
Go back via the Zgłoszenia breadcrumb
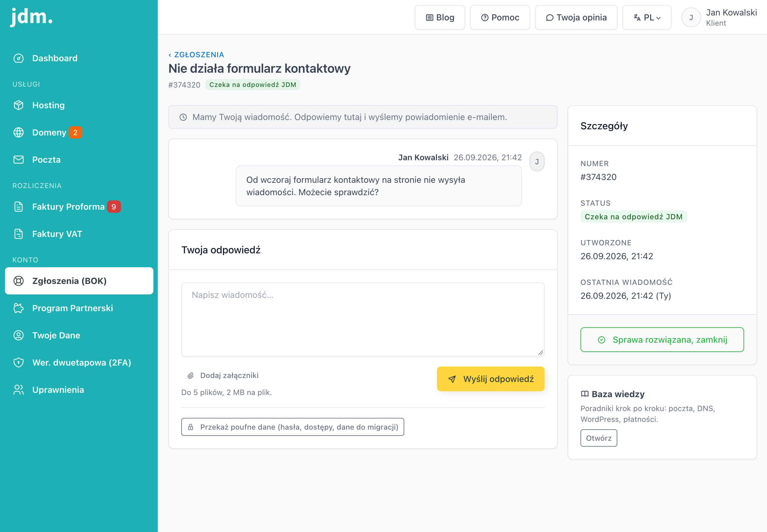tap(196, 55)
